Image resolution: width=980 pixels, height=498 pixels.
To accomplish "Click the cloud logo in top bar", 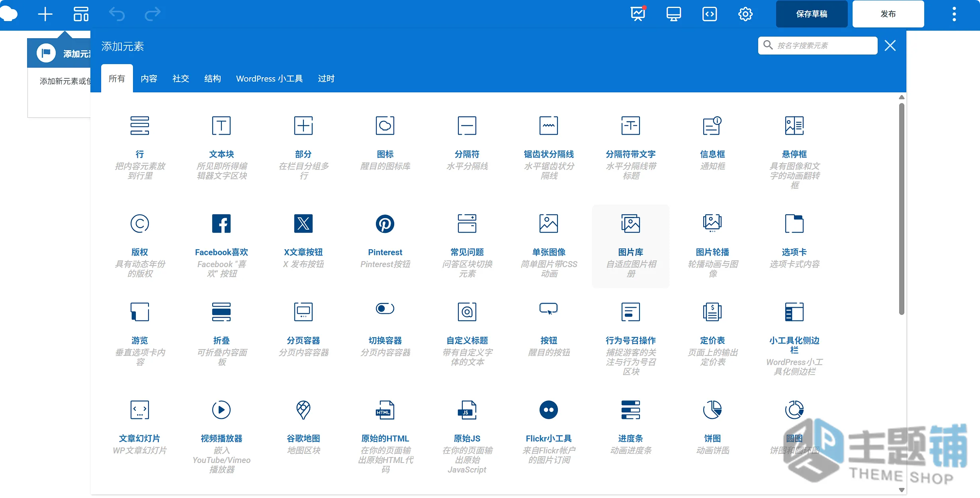I will pos(9,14).
